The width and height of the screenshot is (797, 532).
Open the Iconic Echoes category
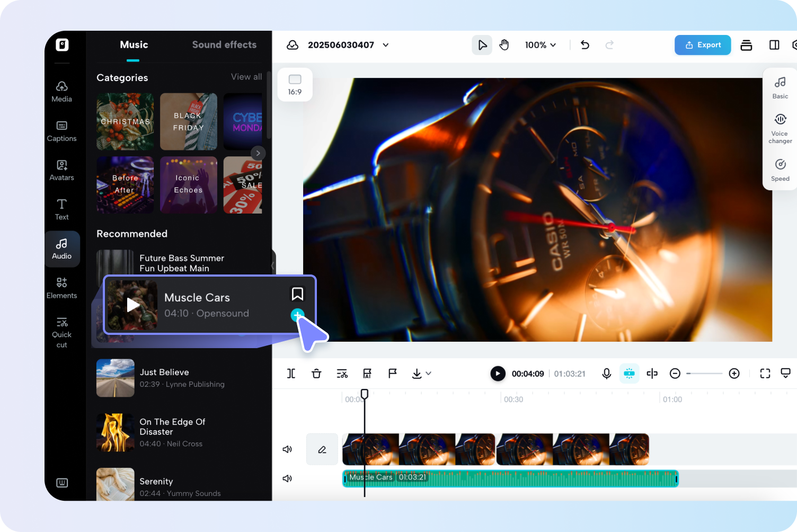point(189,185)
